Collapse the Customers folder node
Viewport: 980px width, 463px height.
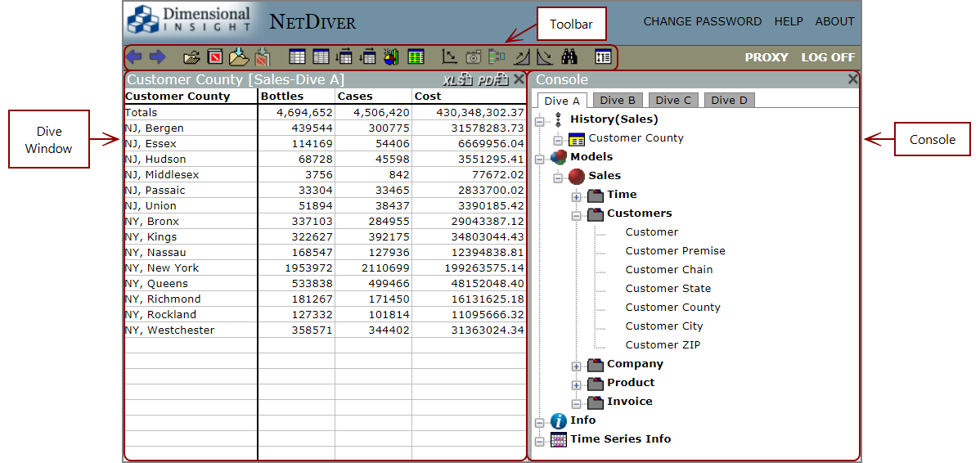(576, 215)
